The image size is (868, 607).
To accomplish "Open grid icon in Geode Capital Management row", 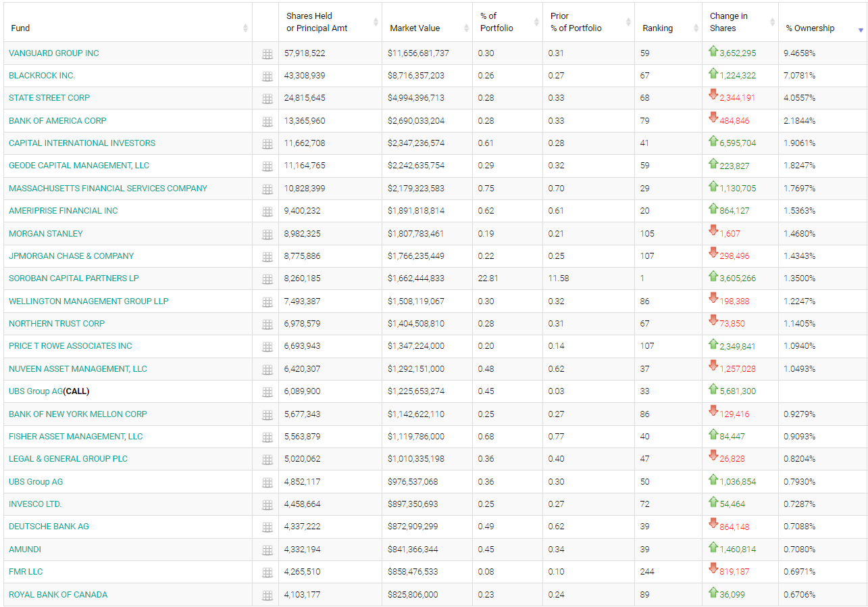I will click(x=267, y=166).
